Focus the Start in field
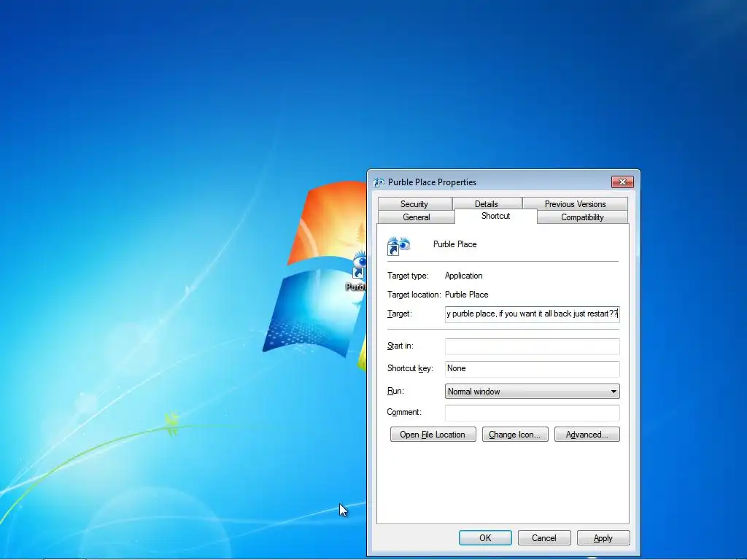The height and width of the screenshot is (560, 747). (x=532, y=346)
